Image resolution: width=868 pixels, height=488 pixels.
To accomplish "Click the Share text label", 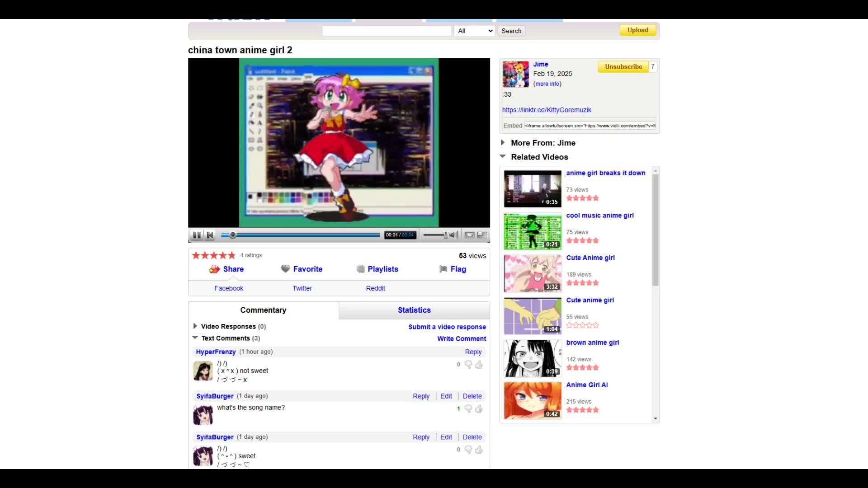I will pos(233,269).
